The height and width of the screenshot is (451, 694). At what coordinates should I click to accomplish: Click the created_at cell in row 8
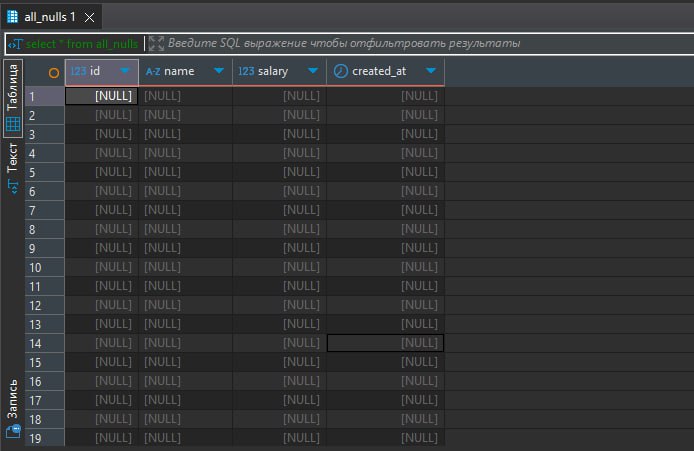pos(386,229)
